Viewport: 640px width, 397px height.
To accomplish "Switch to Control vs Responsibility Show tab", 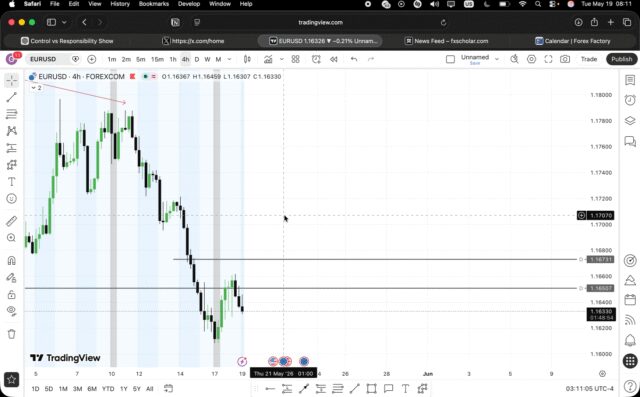I will 67,41.
